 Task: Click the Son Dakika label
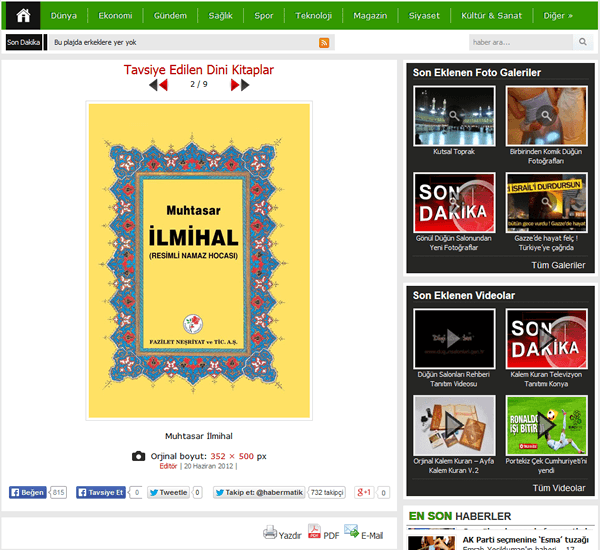24,42
